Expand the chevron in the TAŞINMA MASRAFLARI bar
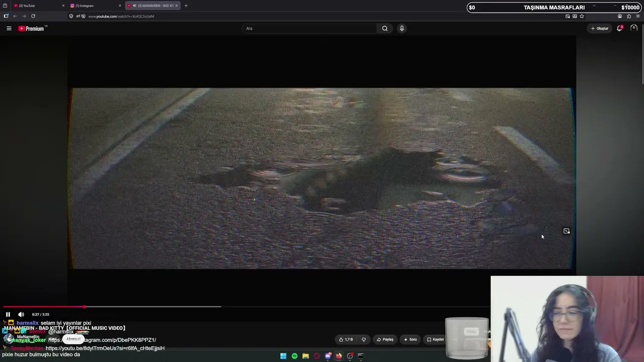Viewport: 644px width, 362px height. 594,7
